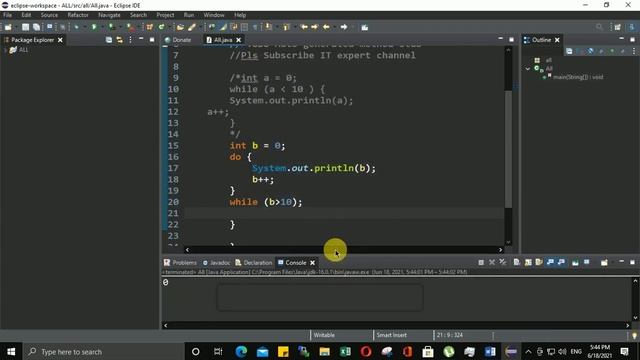Image resolution: width=640 pixels, height=360 pixels.
Task: Click the Save All toolbar icon
Action: [x=37, y=27]
